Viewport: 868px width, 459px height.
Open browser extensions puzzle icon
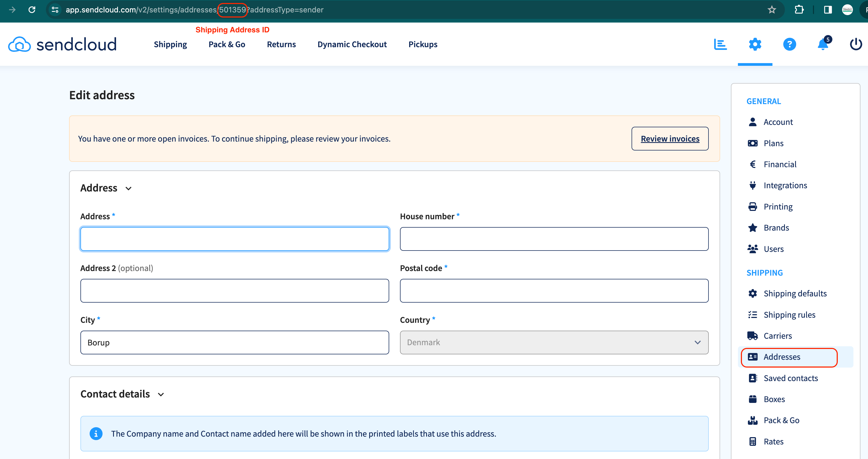tap(799, 10)
